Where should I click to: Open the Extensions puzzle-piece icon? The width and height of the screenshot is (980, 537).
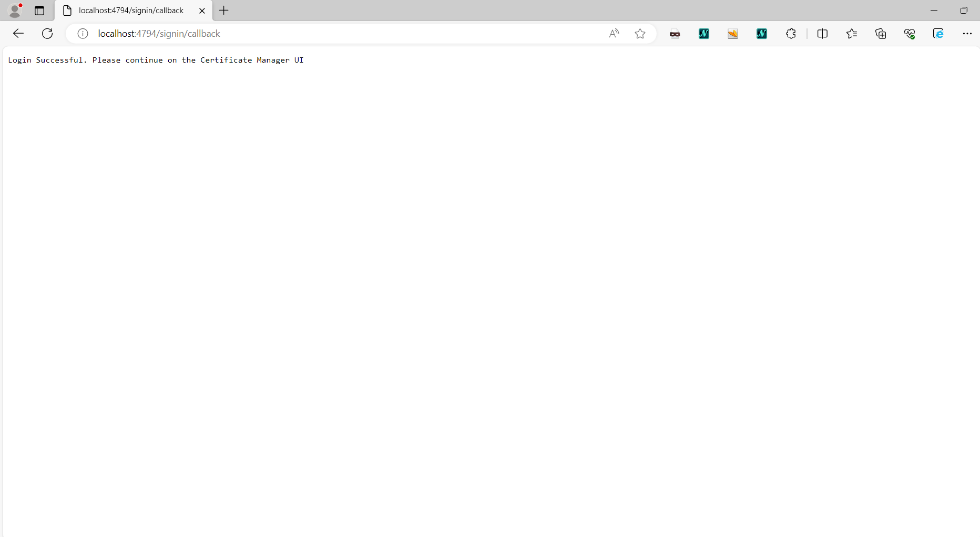pos(791,33)
